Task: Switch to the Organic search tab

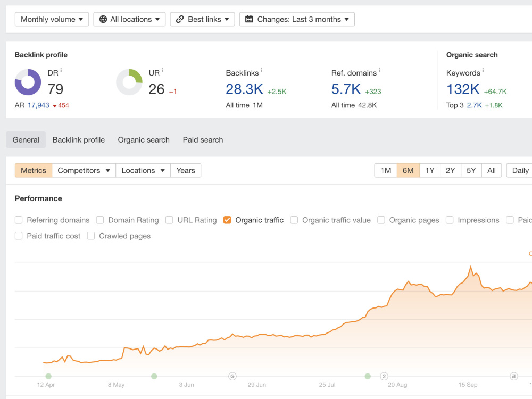Action: click(144, 140)
